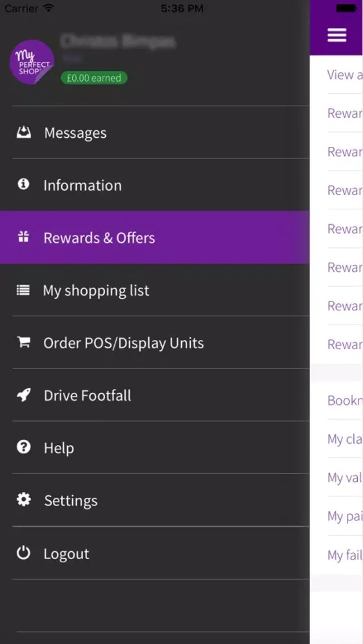Tap the battery status icon
This screenshot has width=363, height=644.
pyautogui.click(x=346, y=8)
